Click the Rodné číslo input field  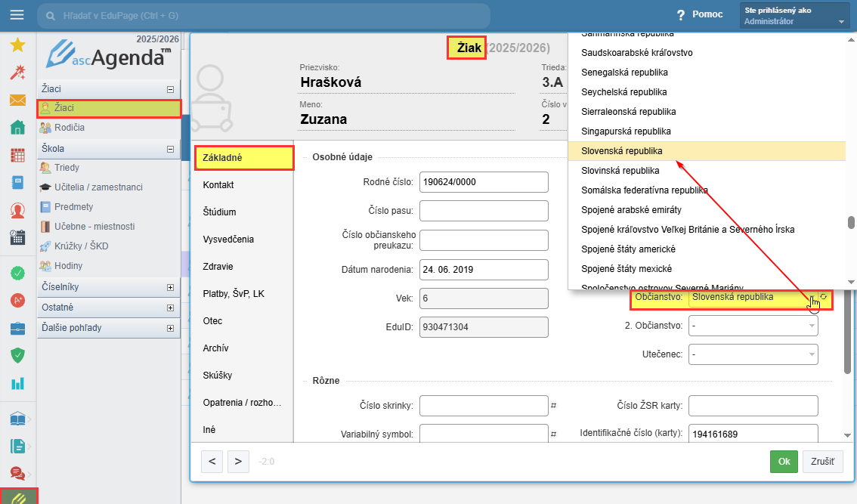[x=483, y=182]
